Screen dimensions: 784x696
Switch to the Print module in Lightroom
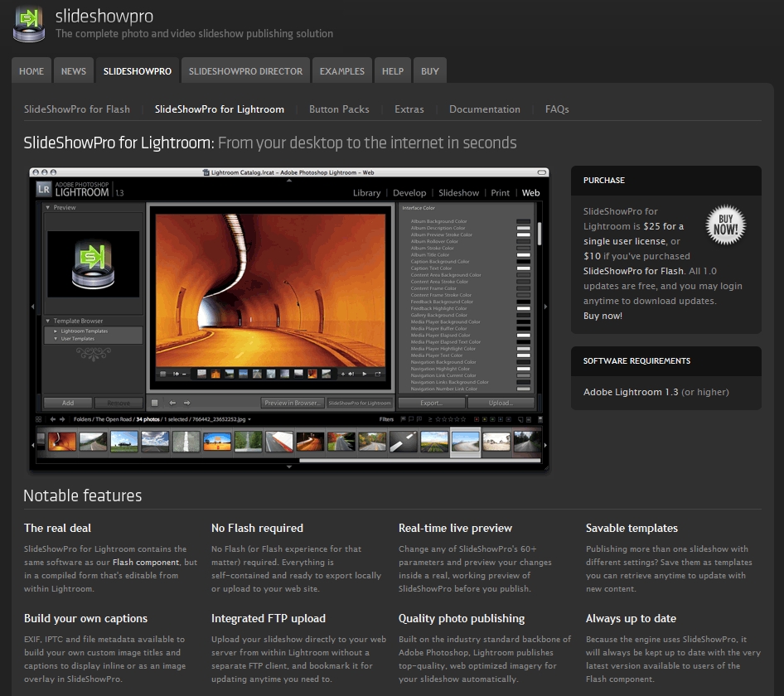500,193
